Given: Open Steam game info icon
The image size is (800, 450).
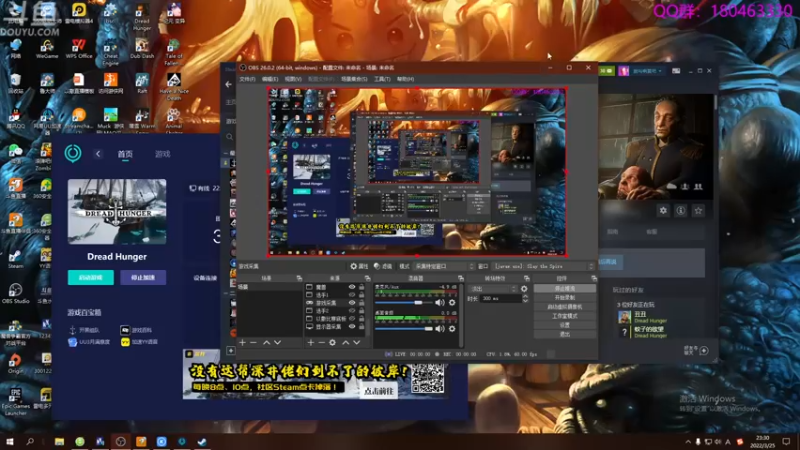Looking at the screenshot, I should 681,210.
